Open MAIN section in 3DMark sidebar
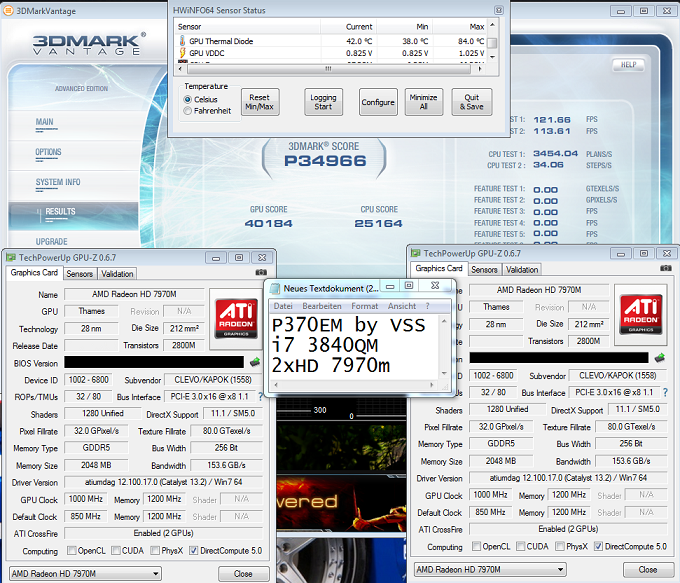Image resolution: width=680 pixels, height=583 pixels. click(x=45, y=122)
